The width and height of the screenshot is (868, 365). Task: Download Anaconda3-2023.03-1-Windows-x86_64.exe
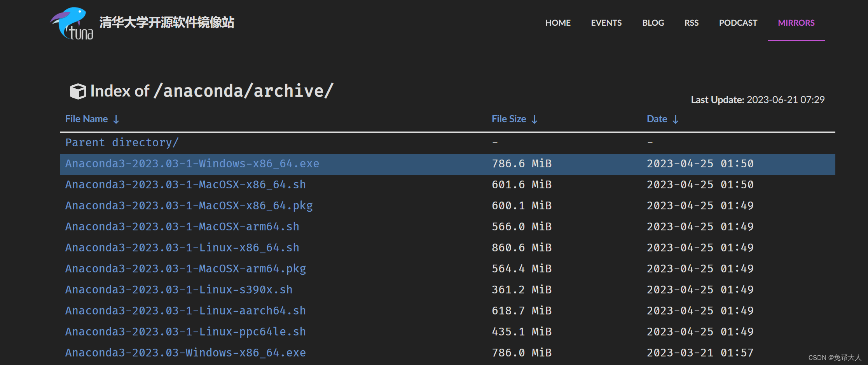(192, 164)
